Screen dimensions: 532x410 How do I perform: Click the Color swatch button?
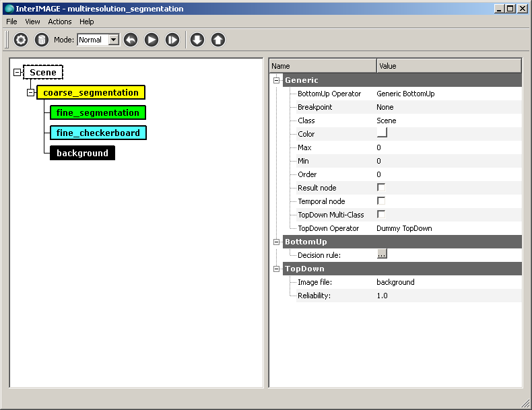pyautogui.click(x=382, y=133)
